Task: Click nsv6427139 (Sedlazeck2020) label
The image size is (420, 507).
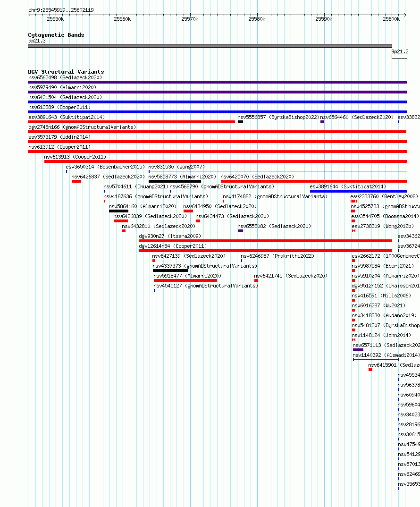Action: click(189, 256)
